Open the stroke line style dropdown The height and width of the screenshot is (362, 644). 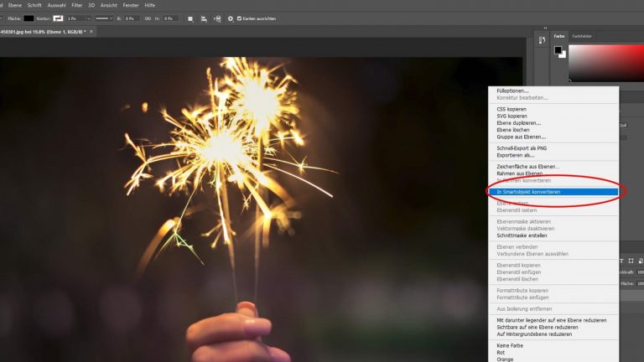click(x=104, y=18)
